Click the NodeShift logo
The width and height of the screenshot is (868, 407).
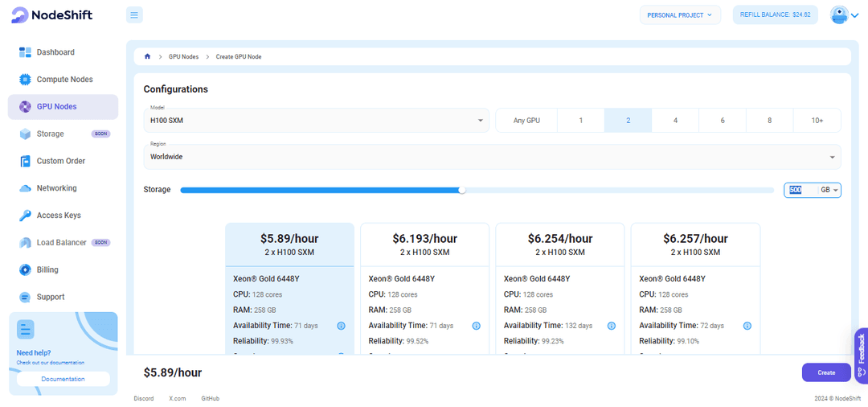click(52, 15)
